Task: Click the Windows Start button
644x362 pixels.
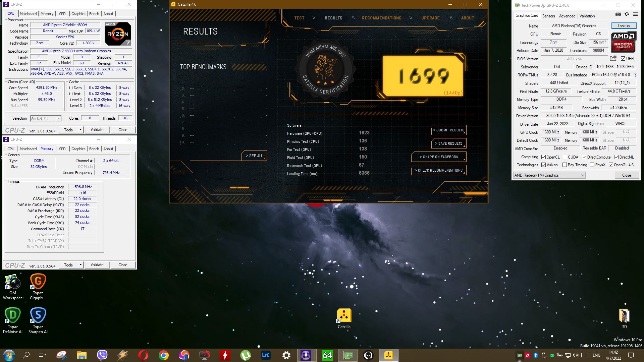Action: coord(9,355)
